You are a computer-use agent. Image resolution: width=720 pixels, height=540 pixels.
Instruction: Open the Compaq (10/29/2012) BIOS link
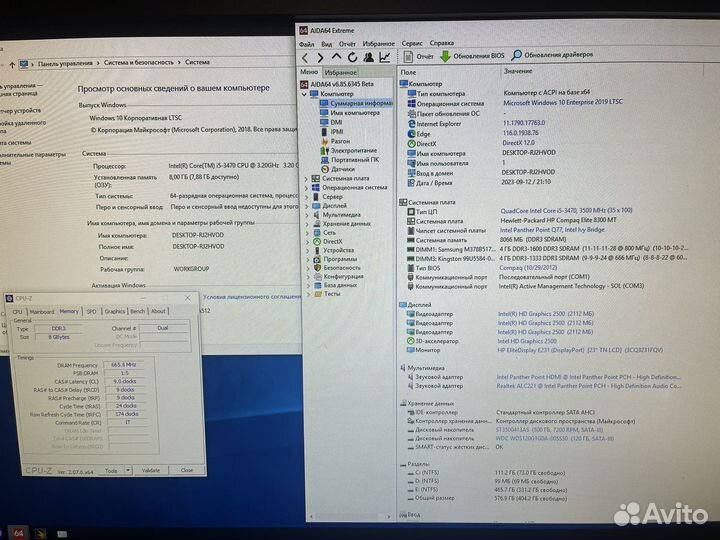point(528,267)
